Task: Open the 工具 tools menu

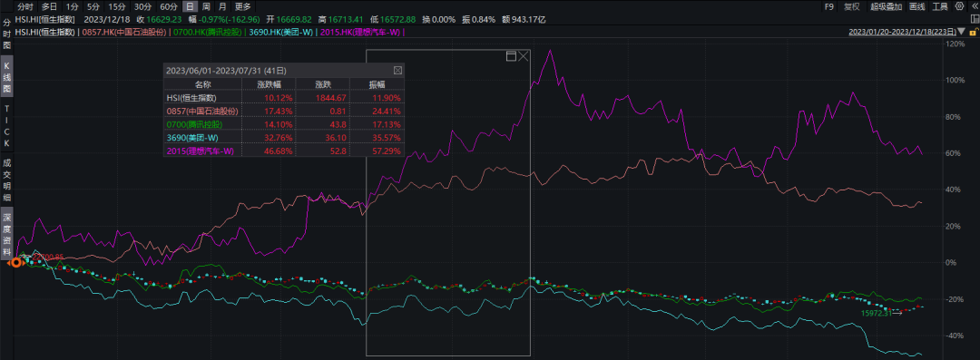Action: (940, 7)
